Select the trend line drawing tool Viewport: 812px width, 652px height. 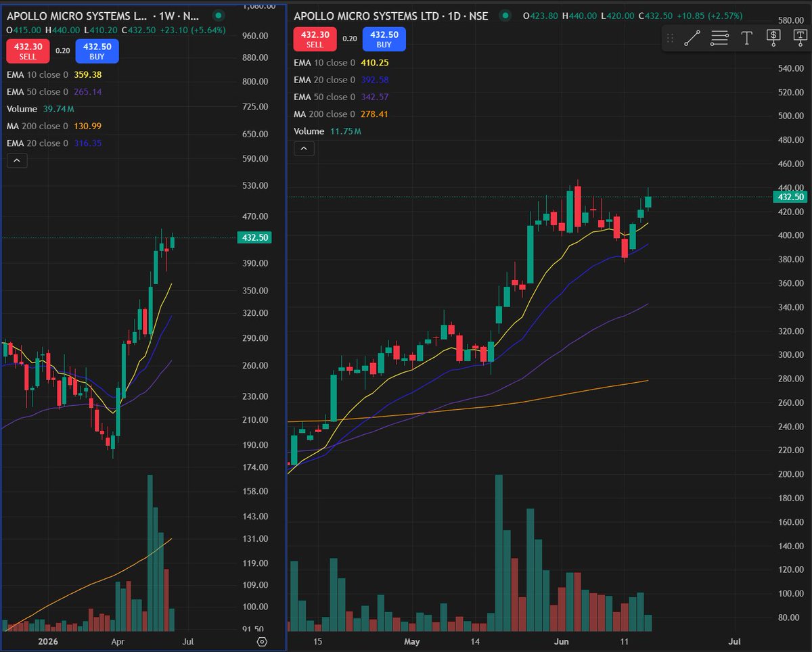pos(692,39)
